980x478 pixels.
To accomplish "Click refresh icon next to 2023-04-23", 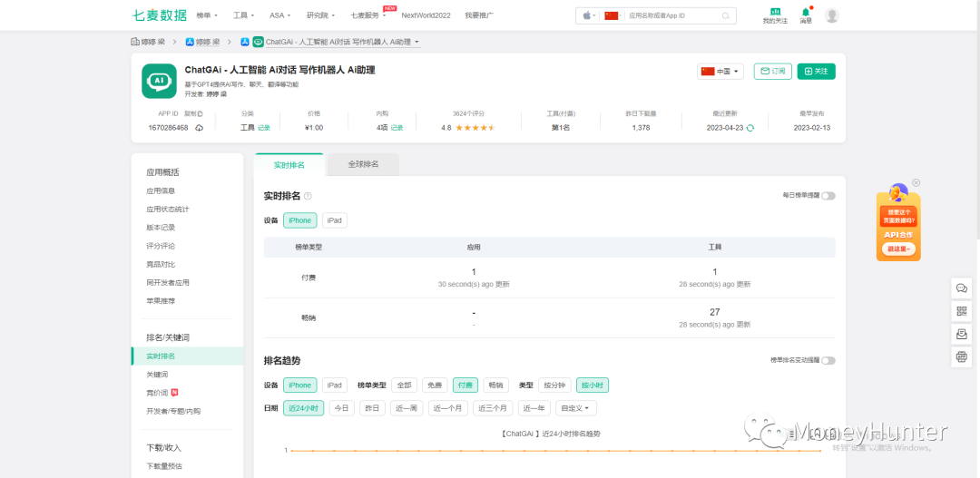I will 750,128.
